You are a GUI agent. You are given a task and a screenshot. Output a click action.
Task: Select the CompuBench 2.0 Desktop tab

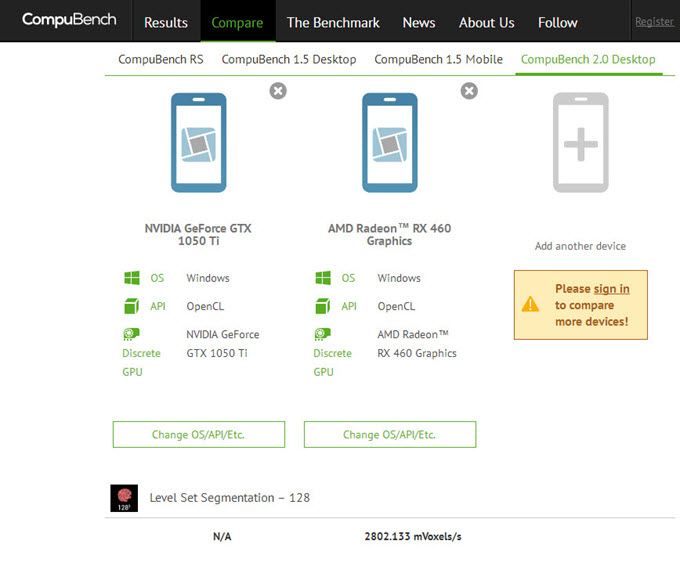point(588,59)
